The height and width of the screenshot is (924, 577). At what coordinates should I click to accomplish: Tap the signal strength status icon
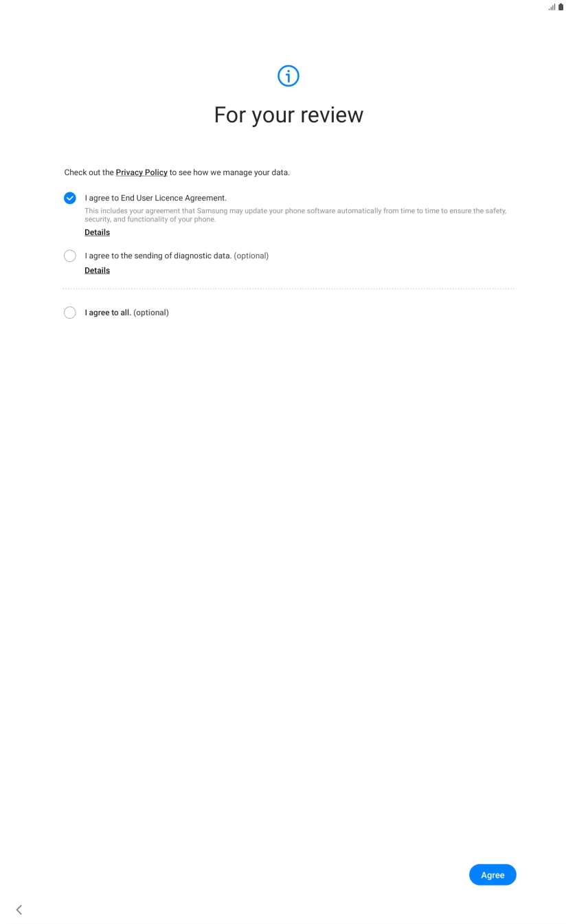(552, 7)
